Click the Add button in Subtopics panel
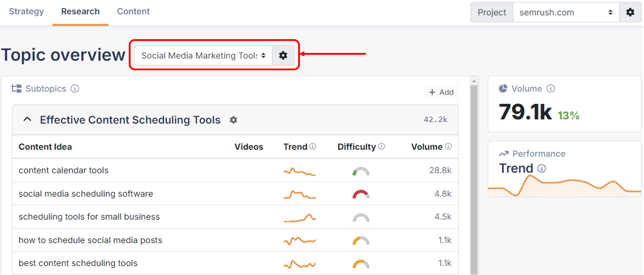 tap(441, 92)
